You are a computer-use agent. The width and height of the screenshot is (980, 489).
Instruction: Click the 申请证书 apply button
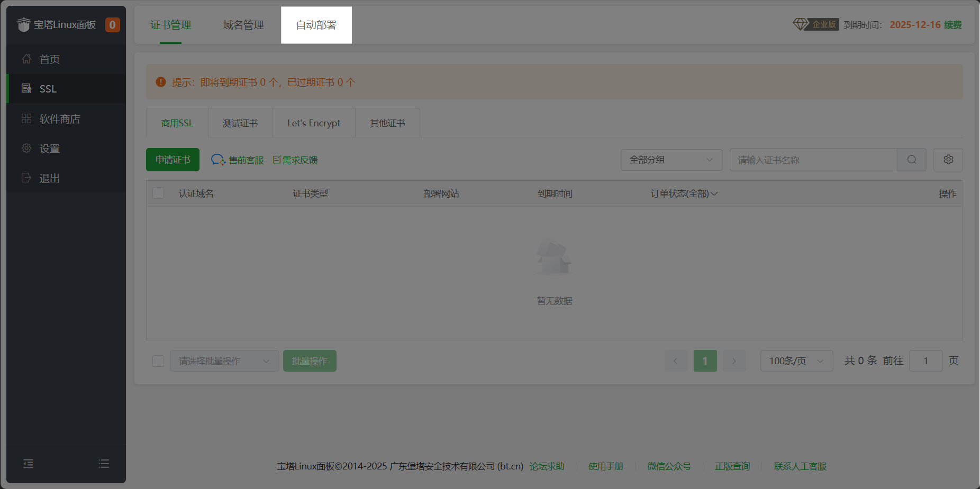[172, 160]
